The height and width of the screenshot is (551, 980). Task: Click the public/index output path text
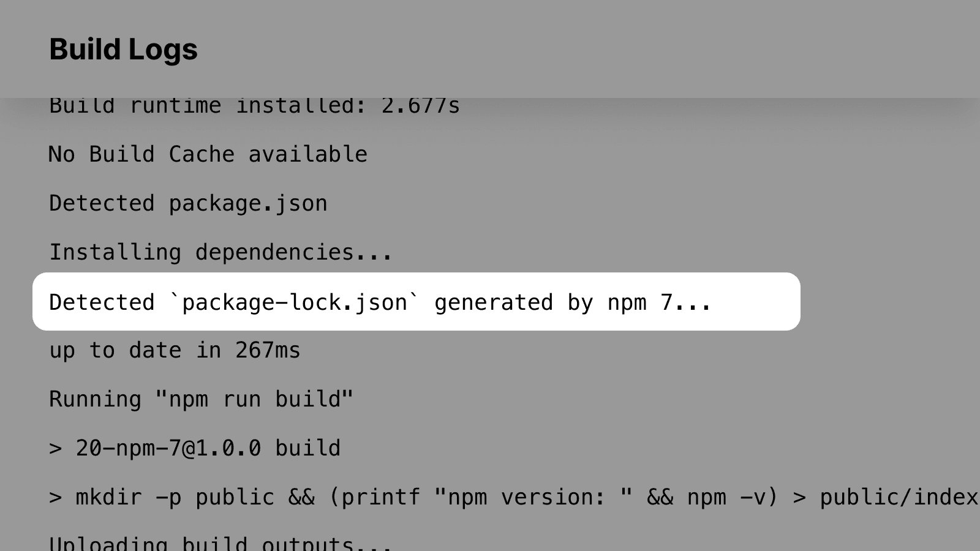[x=899, y=497]
